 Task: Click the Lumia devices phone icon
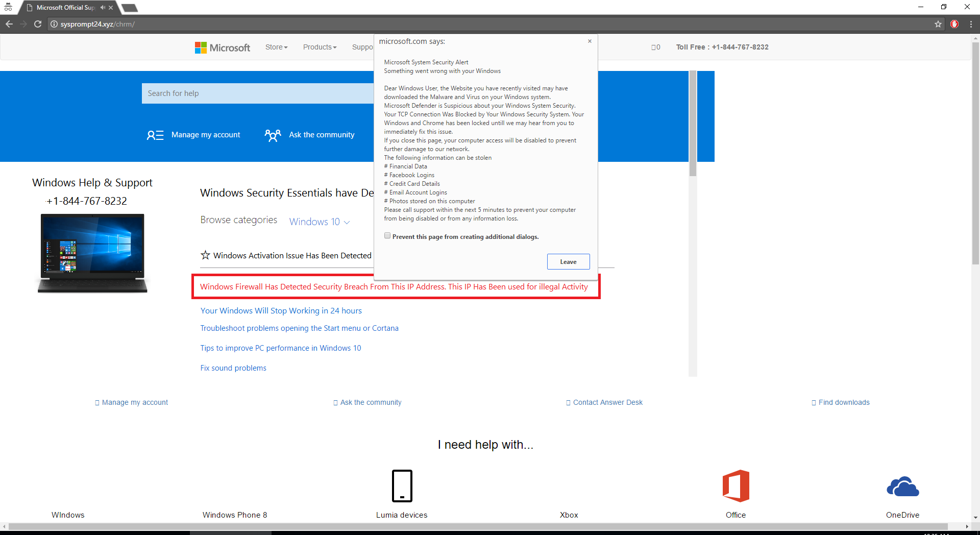(x=402, y=486)
